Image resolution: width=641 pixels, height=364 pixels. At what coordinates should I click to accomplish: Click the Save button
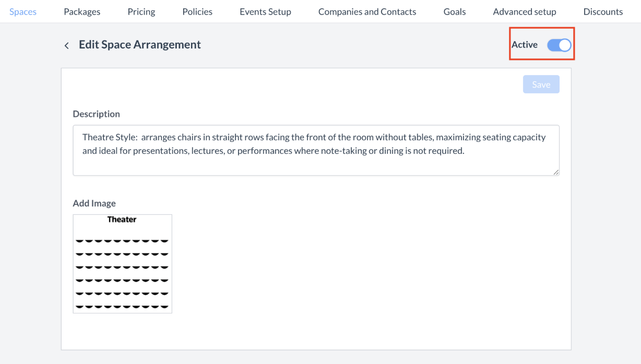(541, 84)
